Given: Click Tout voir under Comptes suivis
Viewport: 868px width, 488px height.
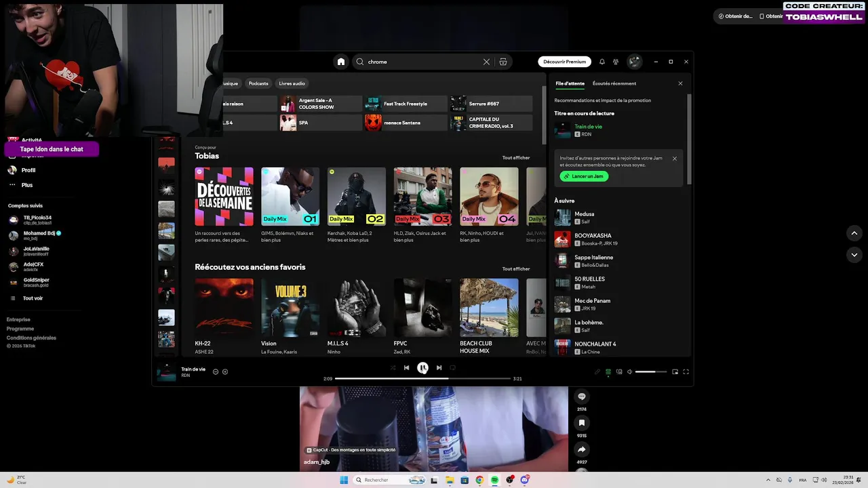Looking at the screenshot, I should [27, 298].
